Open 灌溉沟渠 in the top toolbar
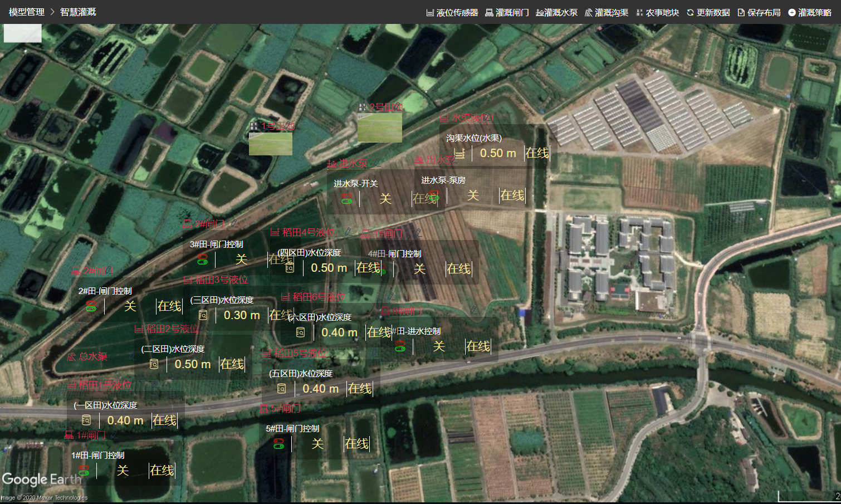 [606, 12]
